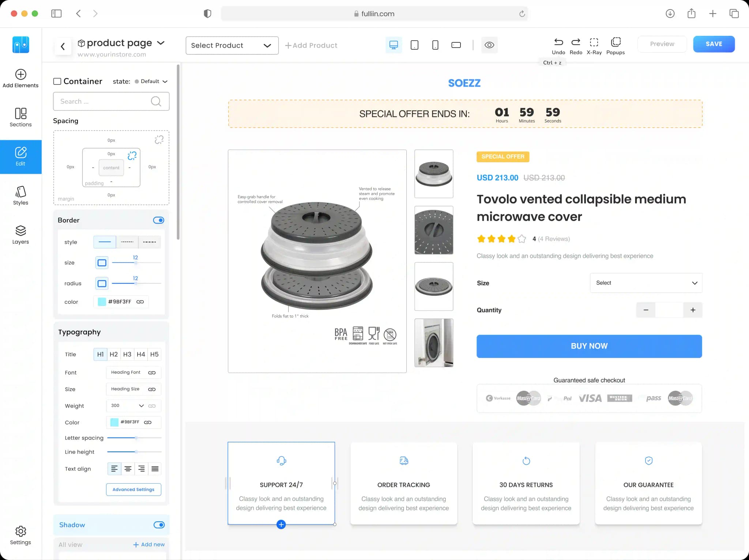The height and width of the screenshot is (560, 749).
Task: Click the Redo icon
Action: click(x=576, y=42)
